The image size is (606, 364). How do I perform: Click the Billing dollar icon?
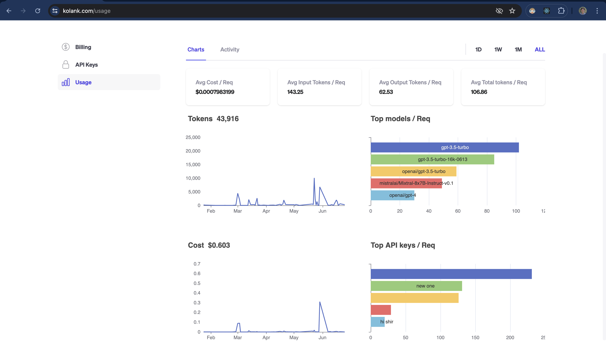coord(66,47)
